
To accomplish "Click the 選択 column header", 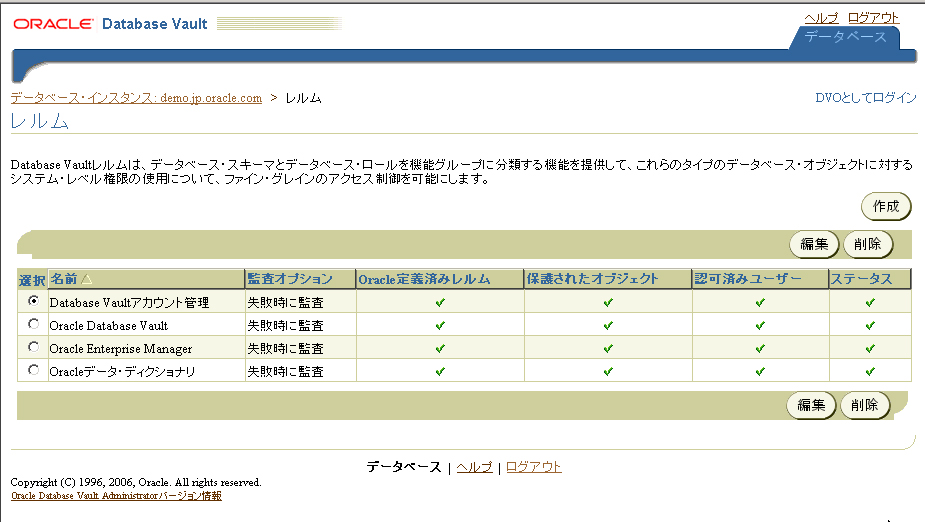I will pos(32,280).
